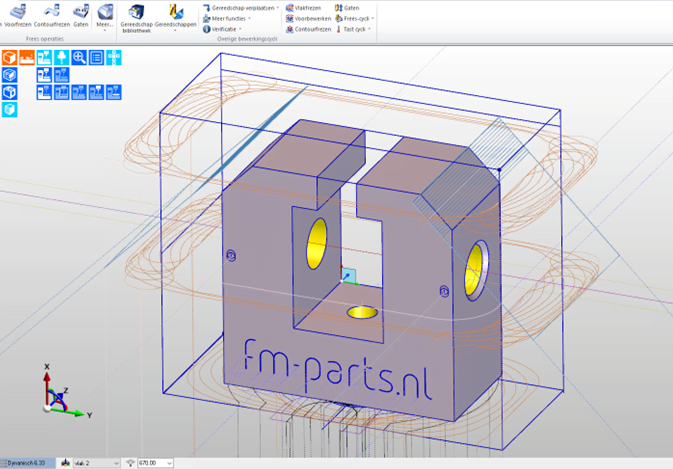The height and width of the screenshot is (469, 673).
Task: Click the zoom magnifier icon in viewport toolbar
Action: pyautogui.click(x=78, y=58)
